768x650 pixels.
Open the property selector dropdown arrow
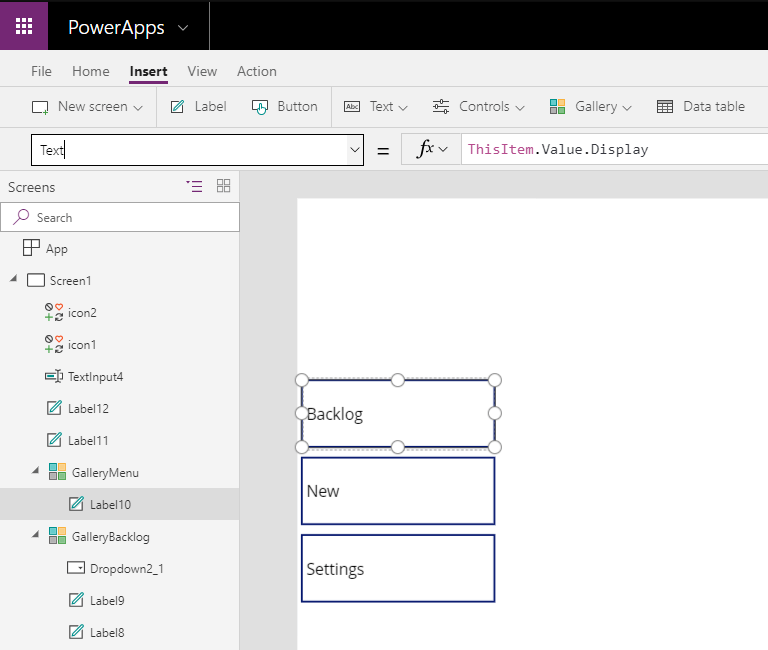pyautogui.click(x=355, y=150)
